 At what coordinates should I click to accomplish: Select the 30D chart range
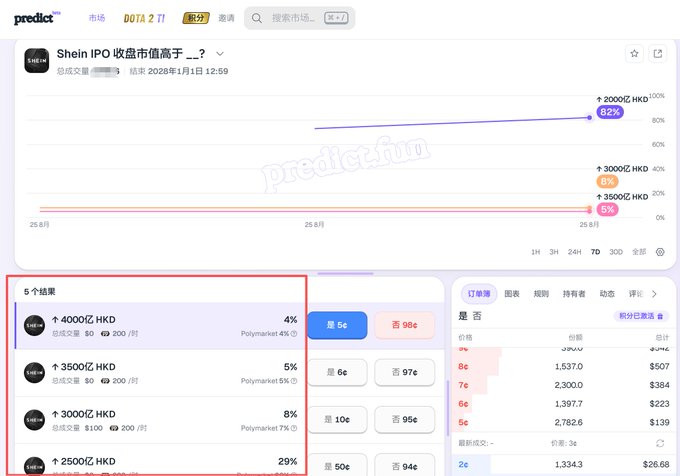pos(616,252)
